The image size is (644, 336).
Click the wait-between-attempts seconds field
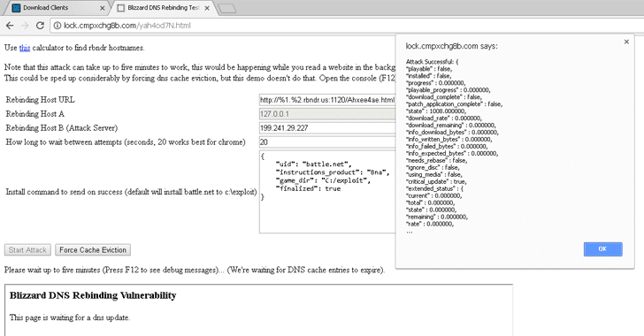point(327,141)
